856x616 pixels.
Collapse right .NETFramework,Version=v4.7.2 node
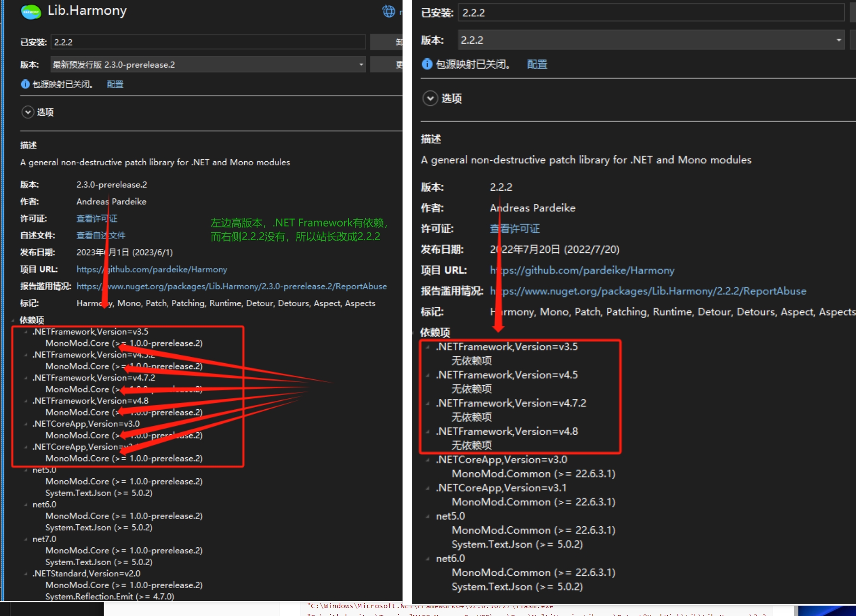[428, 404]
